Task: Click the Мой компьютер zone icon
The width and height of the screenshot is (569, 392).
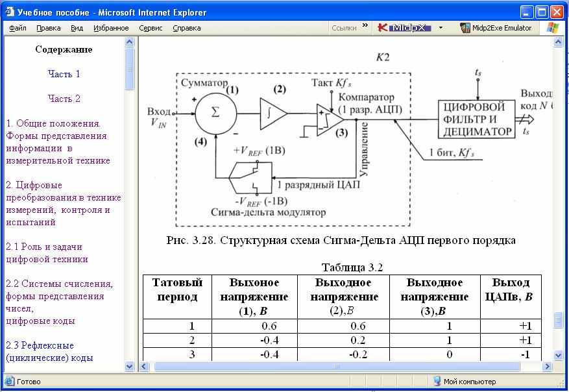Action: click(x=437, y=381)
